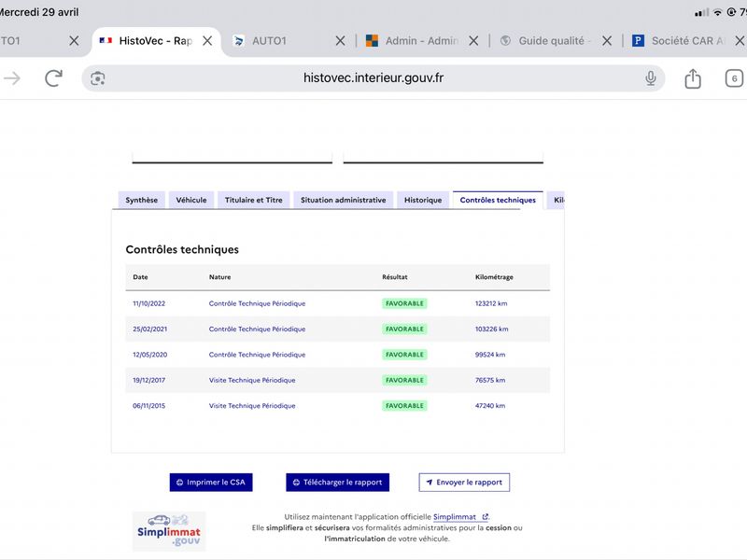Open the Synthèse report tab

point(142,200)
